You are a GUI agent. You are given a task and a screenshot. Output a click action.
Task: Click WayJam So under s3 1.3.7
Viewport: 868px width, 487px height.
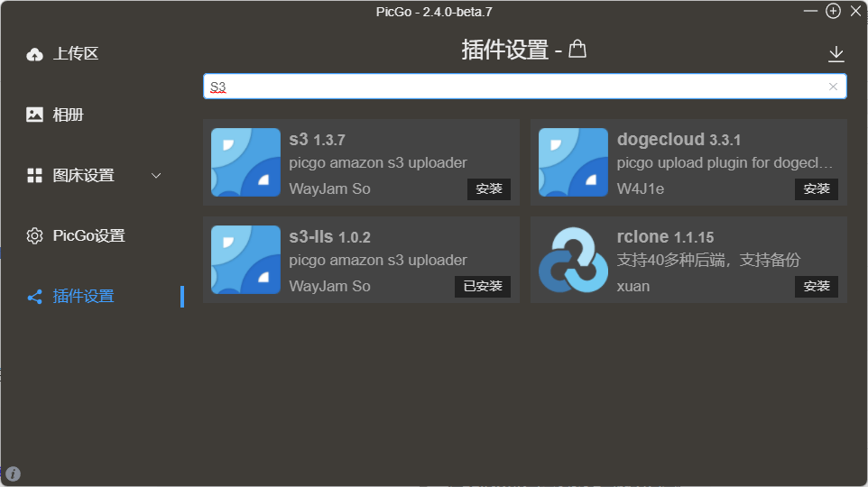click(x=329, y=188)
